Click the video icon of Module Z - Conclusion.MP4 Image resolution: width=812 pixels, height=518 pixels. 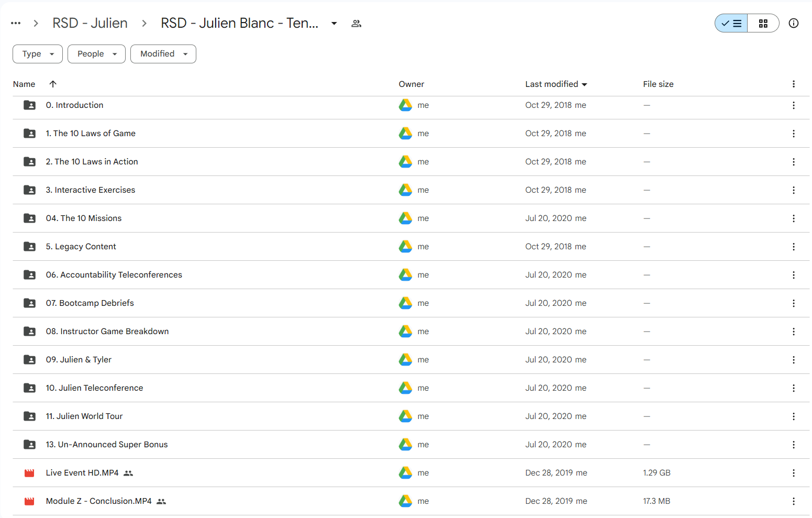[x=29, y=501]
